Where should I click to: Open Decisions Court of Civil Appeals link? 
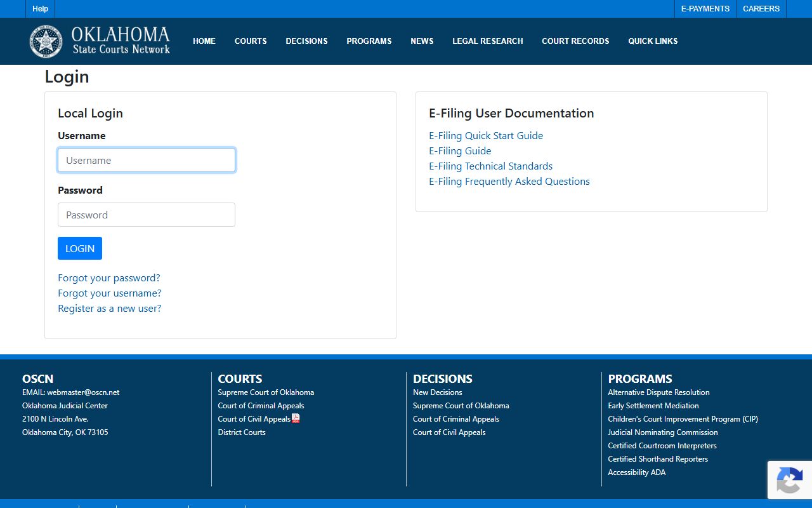click(449, 432)
